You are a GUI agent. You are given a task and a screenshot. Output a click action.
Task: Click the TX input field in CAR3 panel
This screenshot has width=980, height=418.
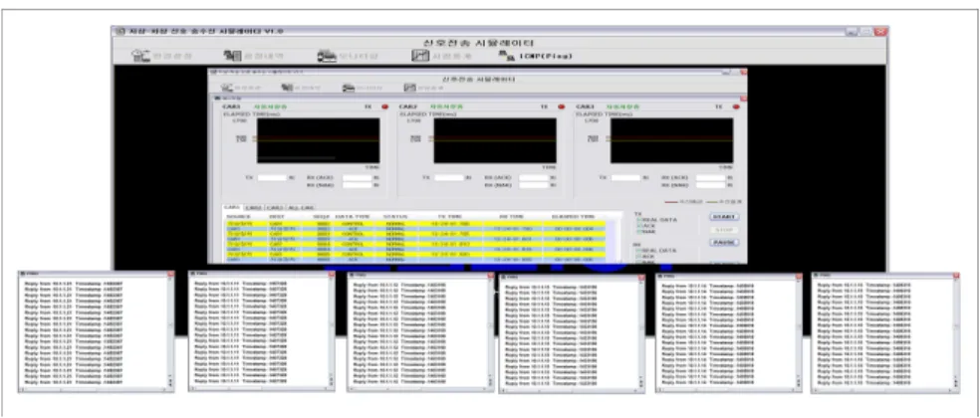coord(625,177)
